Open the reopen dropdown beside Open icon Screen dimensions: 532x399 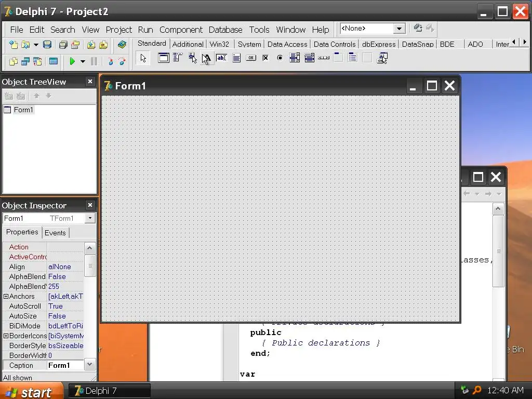pyautogui.click(x=36, y=45)
